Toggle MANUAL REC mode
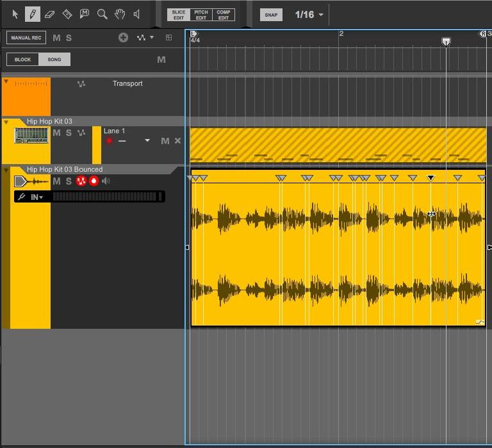Image resolution: width=492 pixels, height=448 pixels. (26, 38)
